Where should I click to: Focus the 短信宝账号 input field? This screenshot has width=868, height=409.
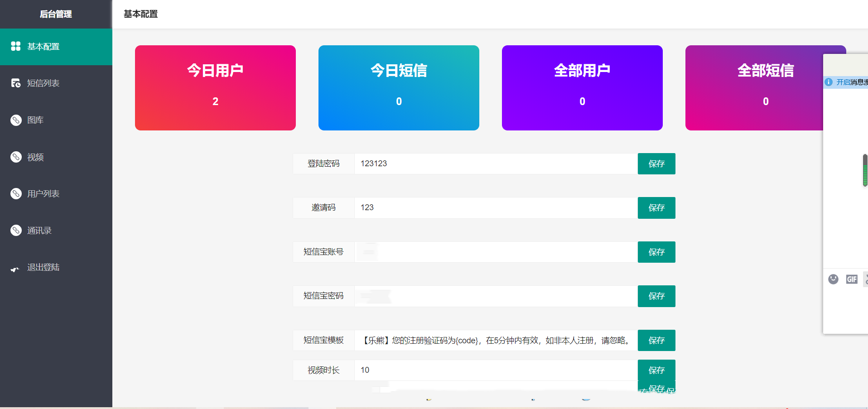(496, 252)
